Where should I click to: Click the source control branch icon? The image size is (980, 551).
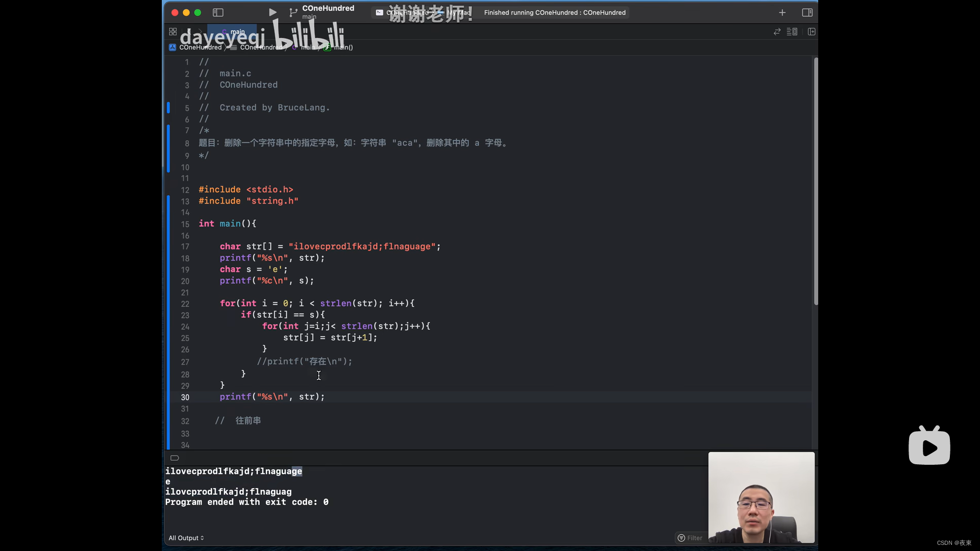tap(293, 12)
